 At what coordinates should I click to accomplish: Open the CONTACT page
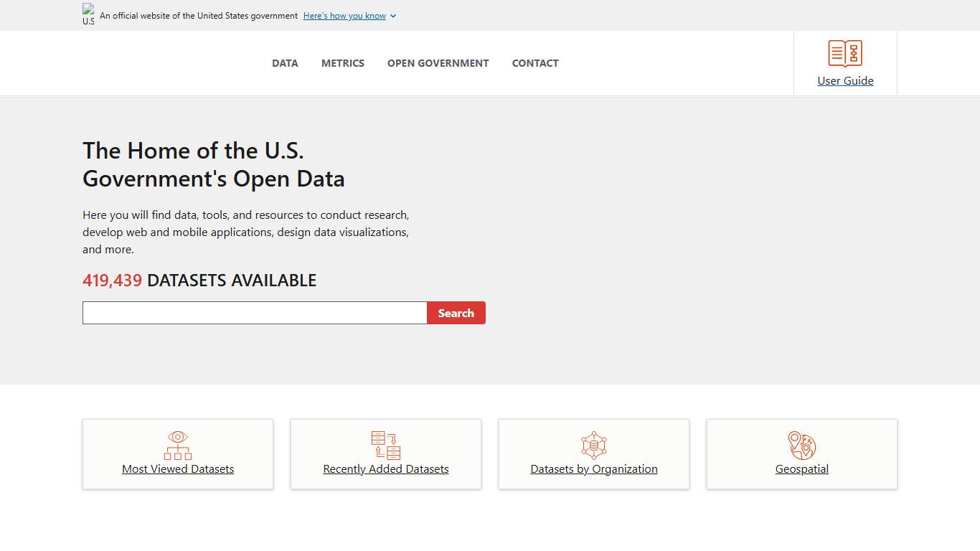(535, 63)
